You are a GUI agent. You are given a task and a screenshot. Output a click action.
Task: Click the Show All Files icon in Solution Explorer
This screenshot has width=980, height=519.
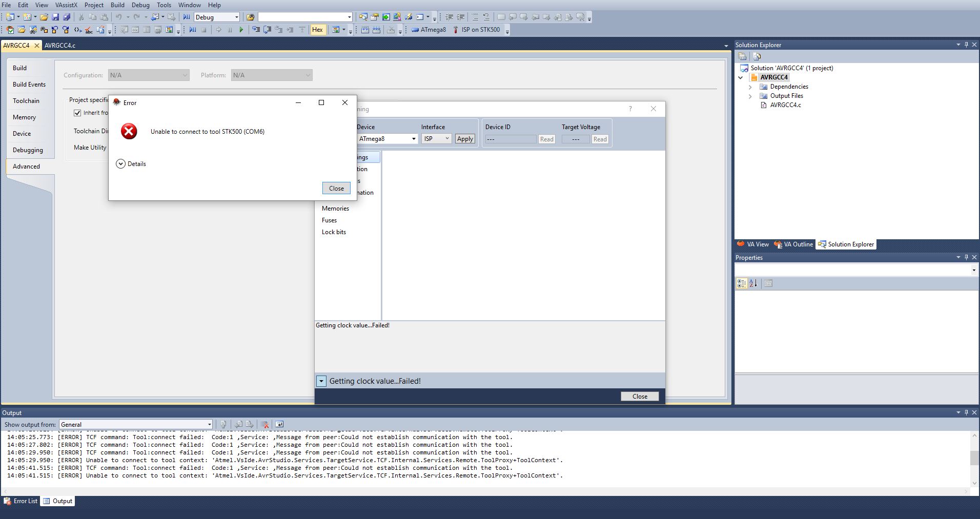757,56
